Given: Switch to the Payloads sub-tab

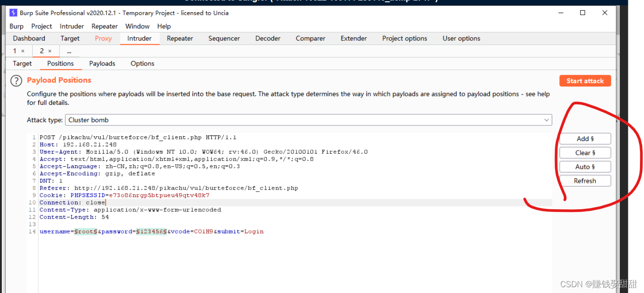Looking at the screenshot, I should click(x=102, y=64).
